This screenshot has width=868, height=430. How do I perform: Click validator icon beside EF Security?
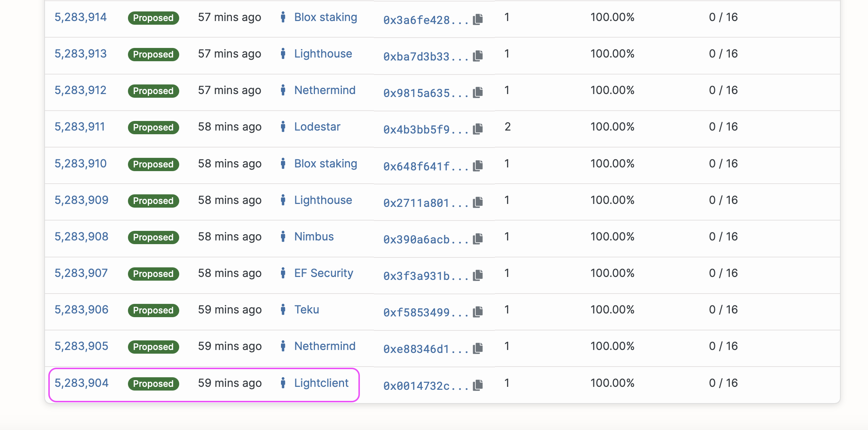coord(283,273)
